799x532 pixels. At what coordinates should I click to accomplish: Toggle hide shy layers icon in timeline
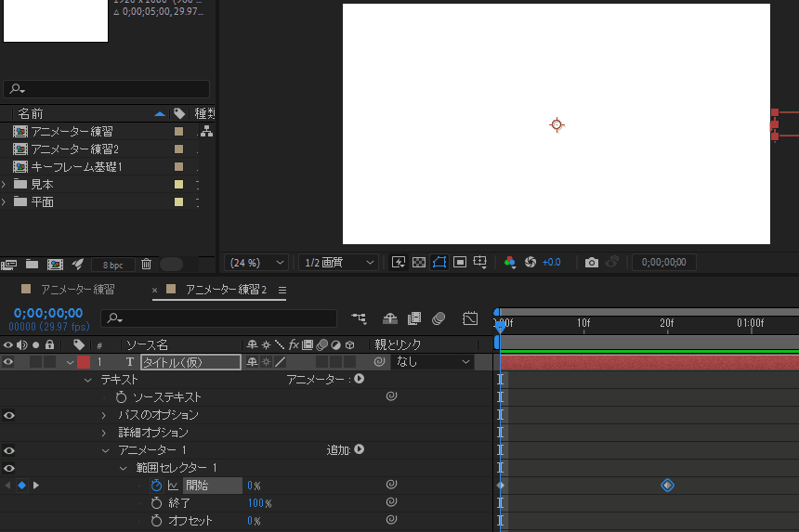(390, 318)
